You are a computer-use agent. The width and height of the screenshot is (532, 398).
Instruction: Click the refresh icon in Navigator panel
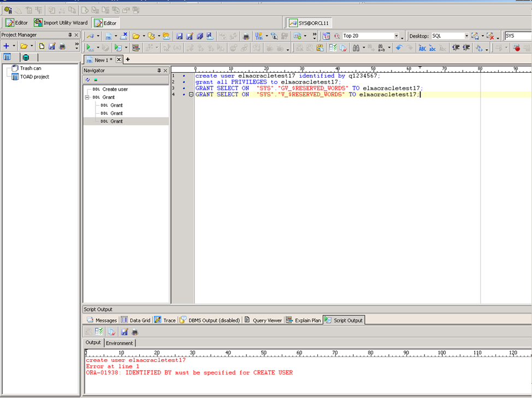87,80
